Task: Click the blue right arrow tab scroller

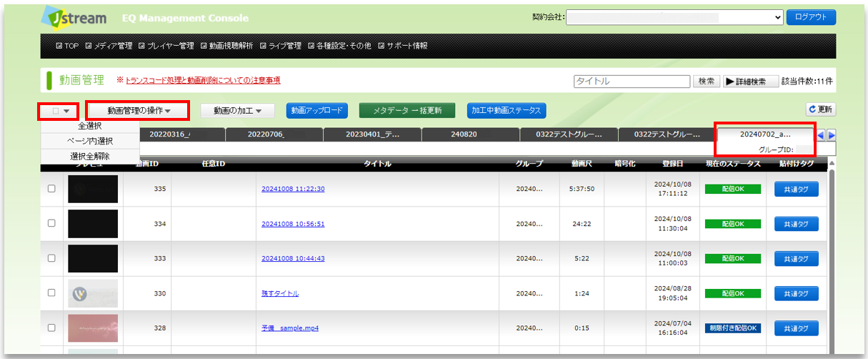Action: [832, 134]
